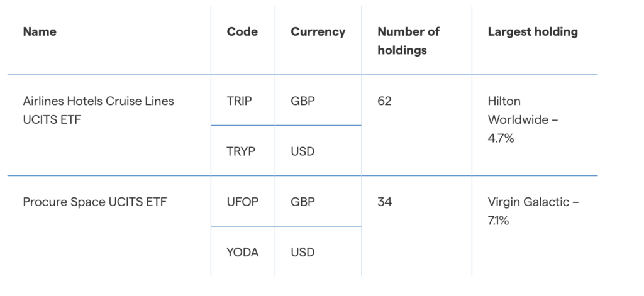Viewport: 644px width, 296px height.
Task: Click the 62 holdings value
Action: pyautogui.click(x=384, y=101)
